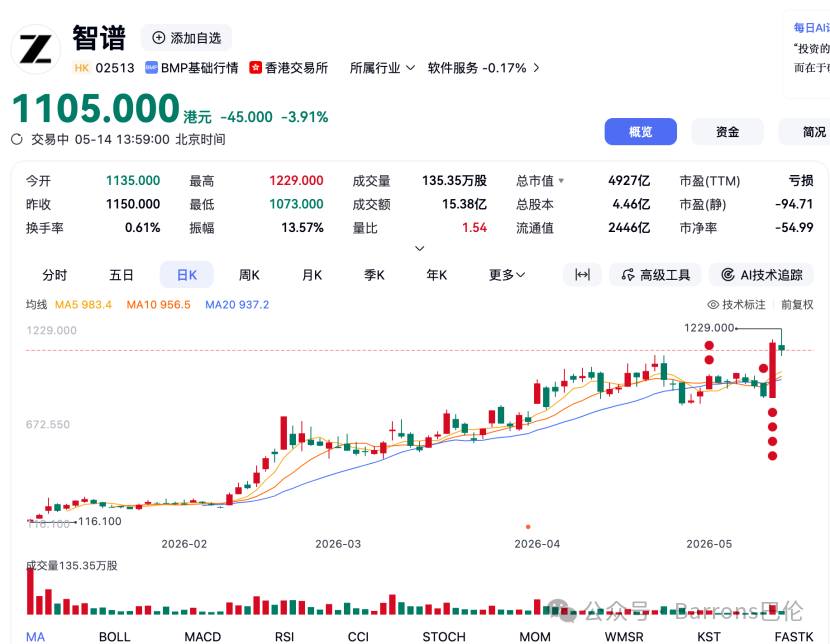830x644 pixels.
Task: Select the WMSR indicator tab
Action: [x=624, y=637]
